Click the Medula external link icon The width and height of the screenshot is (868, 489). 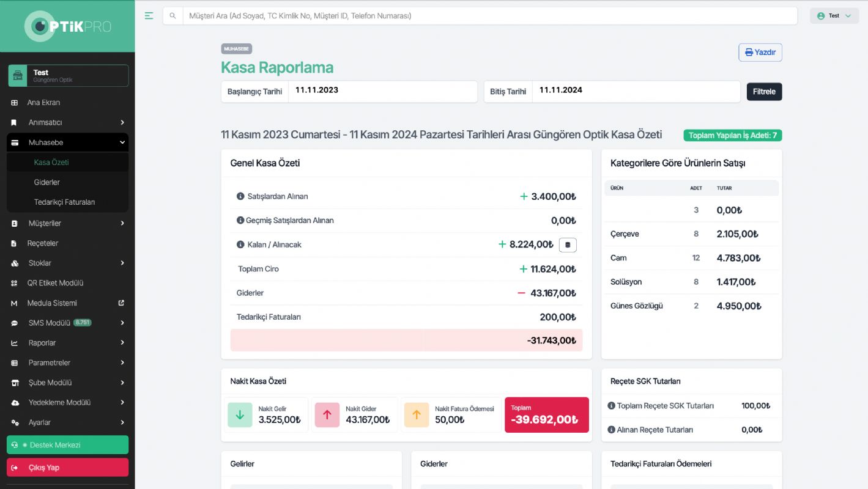tap(121, 303)
